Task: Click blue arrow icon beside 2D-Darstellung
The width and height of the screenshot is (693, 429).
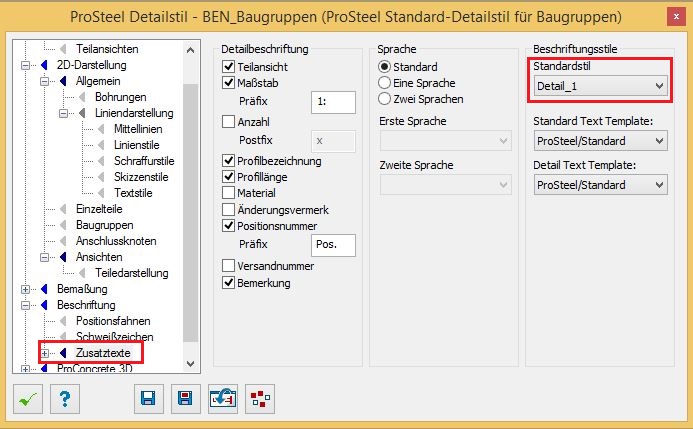Action: 44,65
